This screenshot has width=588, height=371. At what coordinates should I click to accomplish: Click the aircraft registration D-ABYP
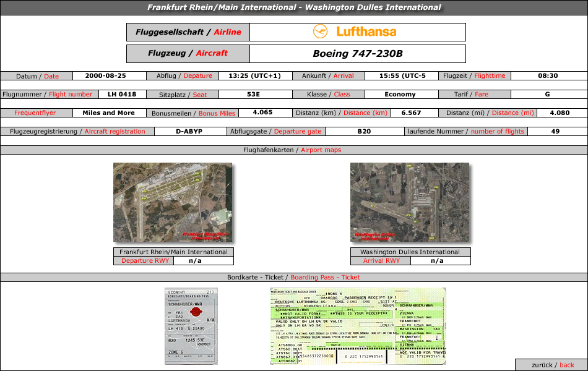click(189, 132)
